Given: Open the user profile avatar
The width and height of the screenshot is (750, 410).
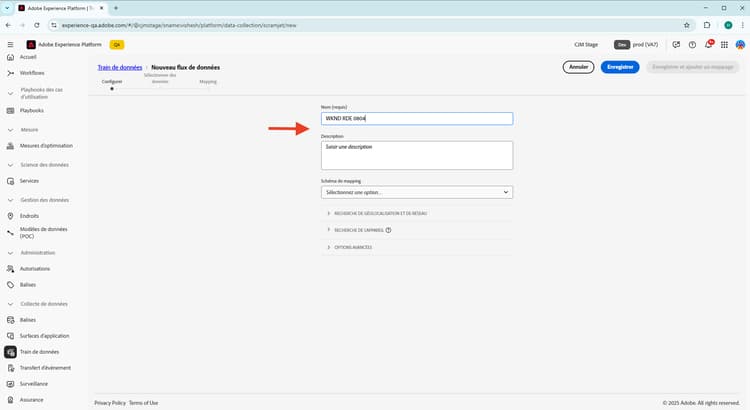Looking at the screenshot, I should (x=740, y=44).
